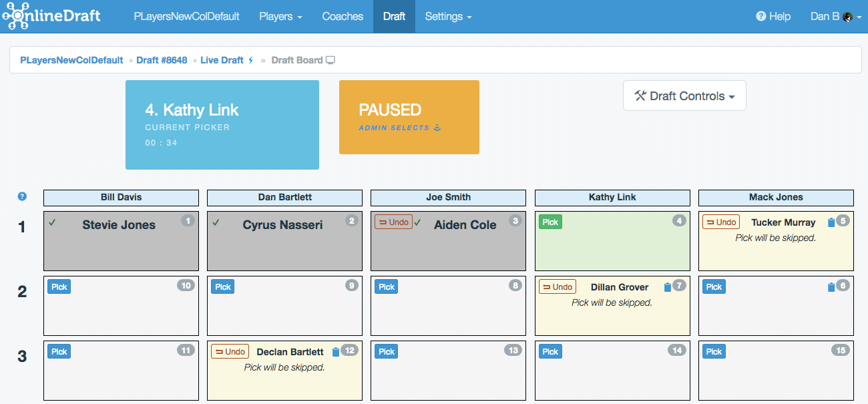Viewport: 868px width, 404px height.
Task: Click the Stevie Jones player name
Action: click(x=119, y=225)
